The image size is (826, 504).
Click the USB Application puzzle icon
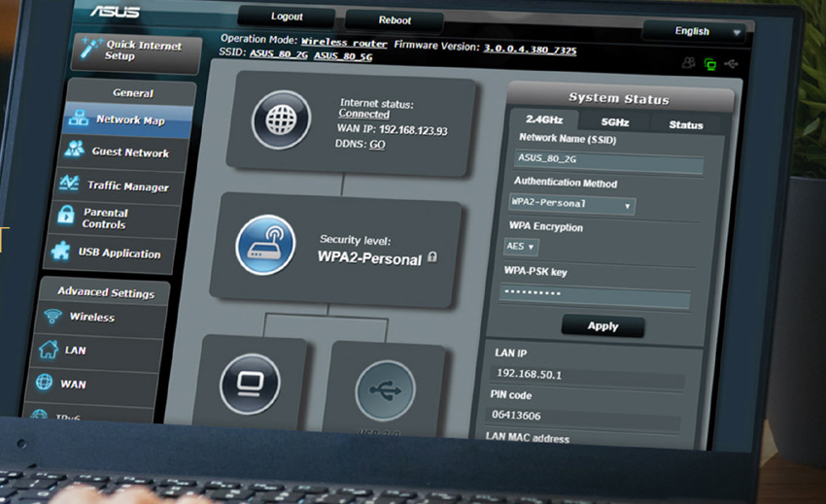pos(60,251)
